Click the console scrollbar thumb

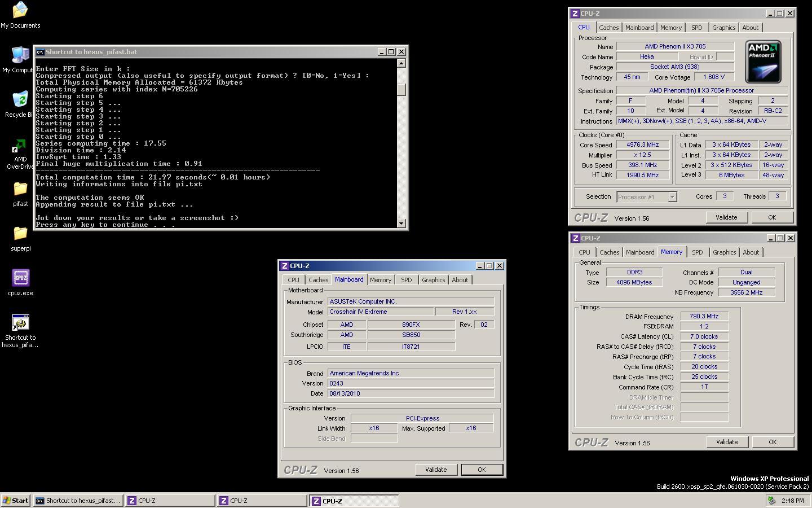pyautogui.click(x=401, y=90)
